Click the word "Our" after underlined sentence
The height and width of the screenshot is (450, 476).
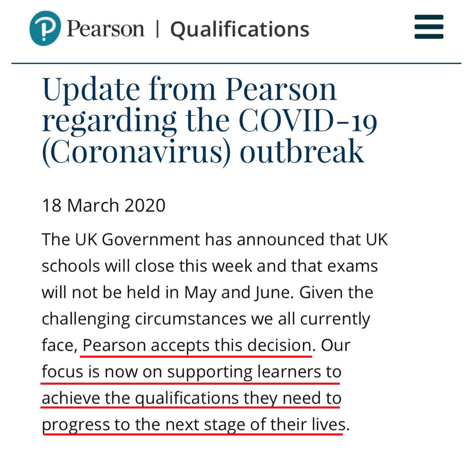click(x=335, y=345)
